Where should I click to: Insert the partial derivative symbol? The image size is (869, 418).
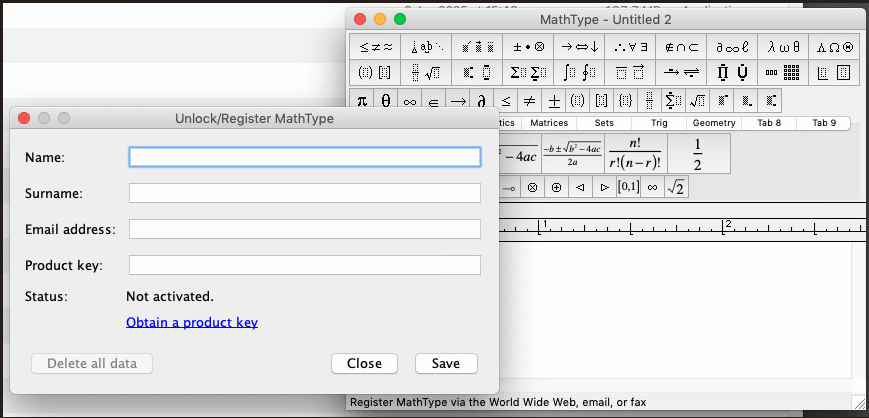tap(482, 101)
